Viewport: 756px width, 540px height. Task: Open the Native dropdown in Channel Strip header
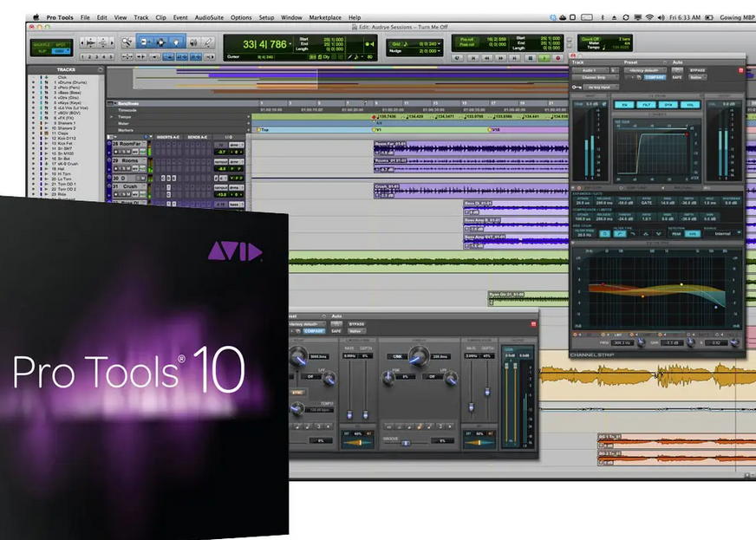[697, 77]
